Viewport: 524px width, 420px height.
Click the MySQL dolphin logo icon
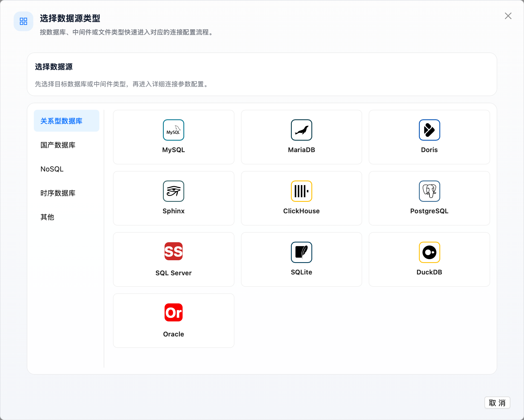[x=174, y=130]
